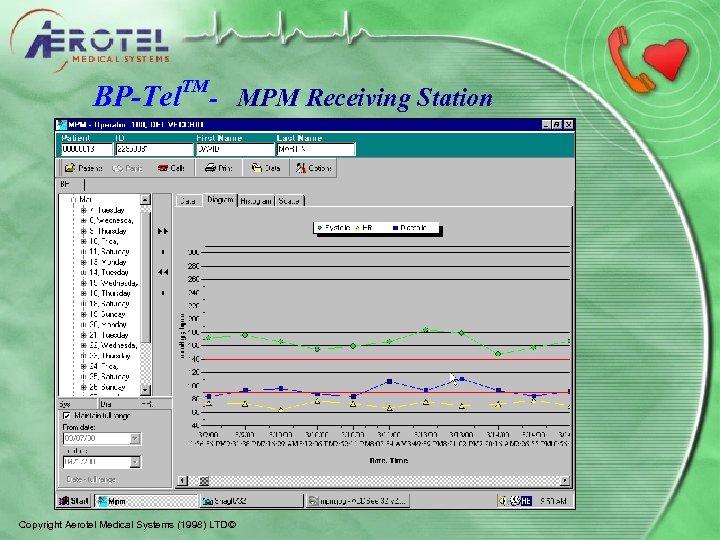
Task: Collapse the Mar month node
Action: [73, 199]
